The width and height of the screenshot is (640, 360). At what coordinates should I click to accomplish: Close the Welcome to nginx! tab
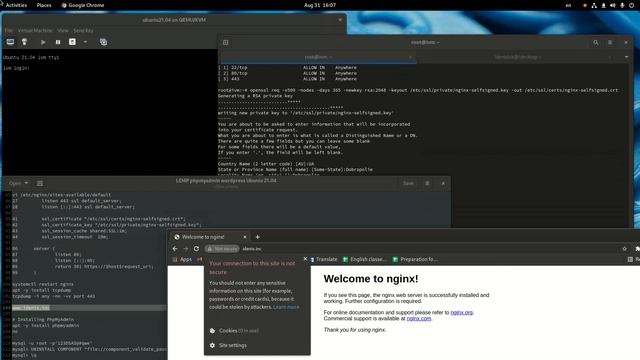pyautogui.click(x=244, y=237)
